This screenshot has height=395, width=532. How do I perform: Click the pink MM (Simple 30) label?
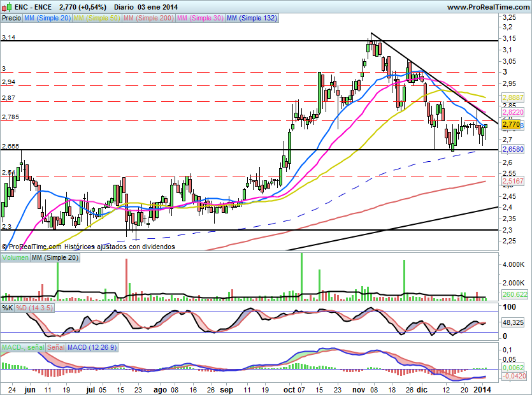pyautogui.click(x=199, y=18)
